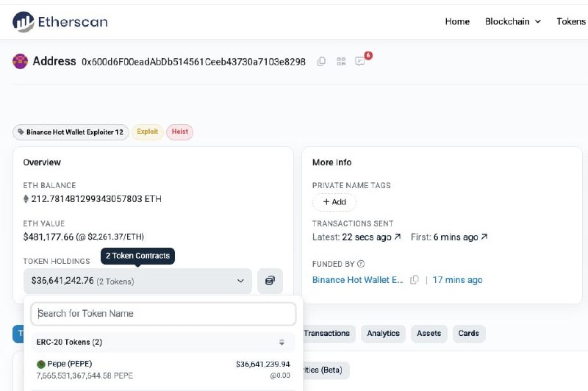Click the 7,665,531,367,544.58 PEPE amount
588x391 pixels.
[x=85, y=376]
